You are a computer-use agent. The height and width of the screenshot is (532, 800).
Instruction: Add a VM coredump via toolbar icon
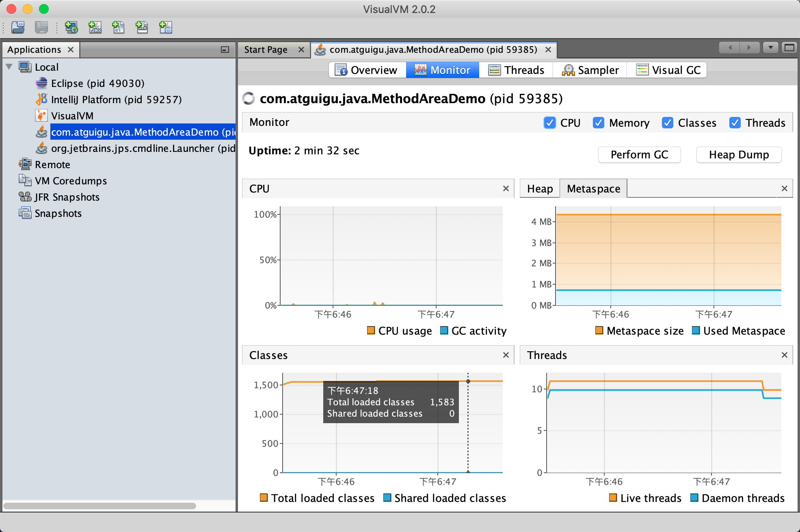[118, 28]
